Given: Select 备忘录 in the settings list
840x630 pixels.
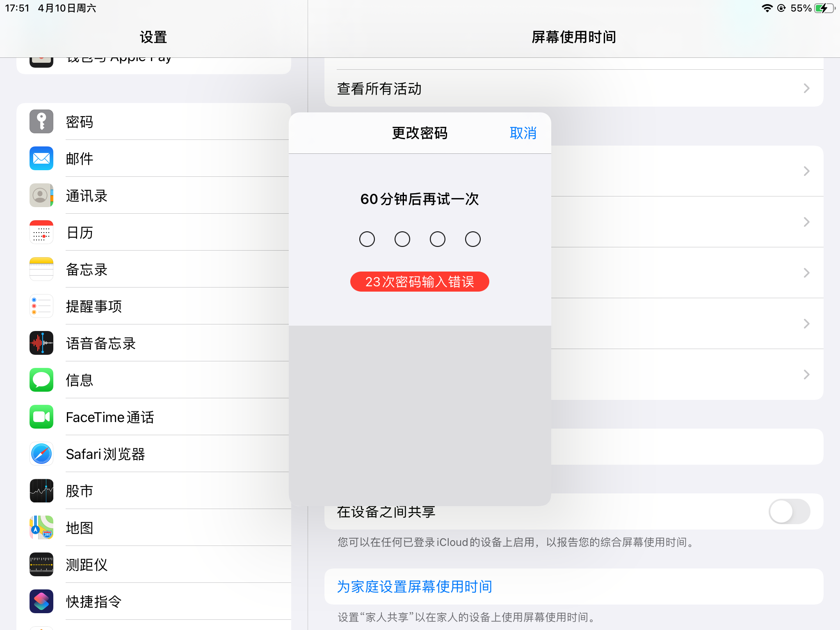Looking at the screenshot, I should tap(87, 269).
